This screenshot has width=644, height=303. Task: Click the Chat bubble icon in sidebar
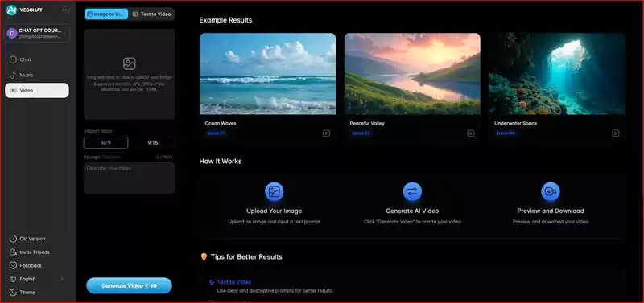pyautogui.click(x=13, y=59)
